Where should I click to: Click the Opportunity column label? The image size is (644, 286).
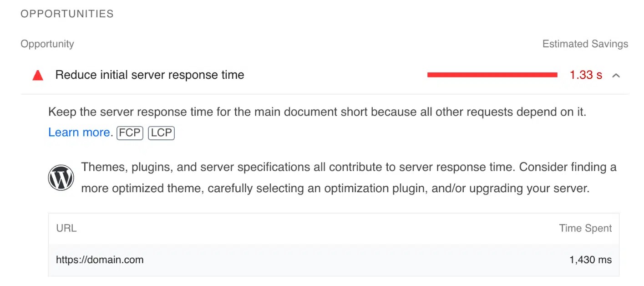tap(47, 44)
